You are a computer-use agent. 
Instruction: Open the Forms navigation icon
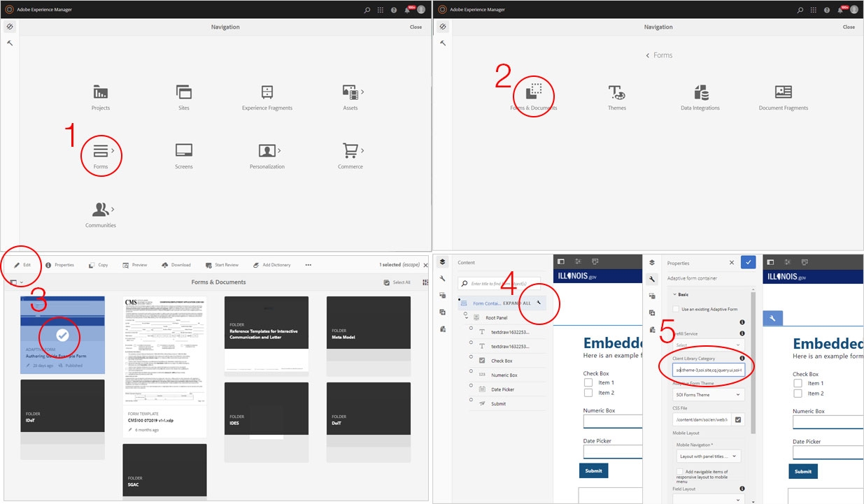[x=101, y=150]
